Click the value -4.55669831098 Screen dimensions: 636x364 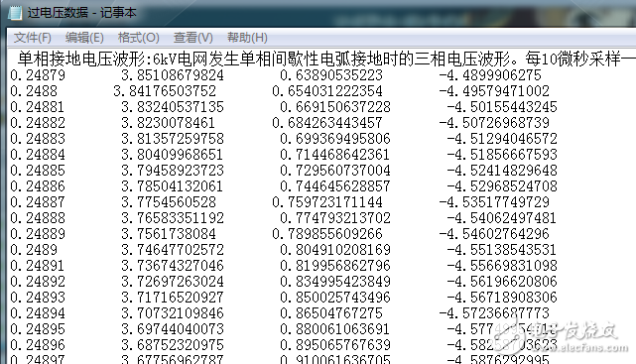click(x=502, y=266)
